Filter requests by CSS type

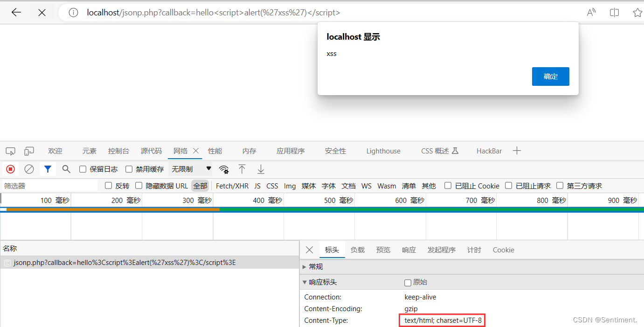coord(272,186)
